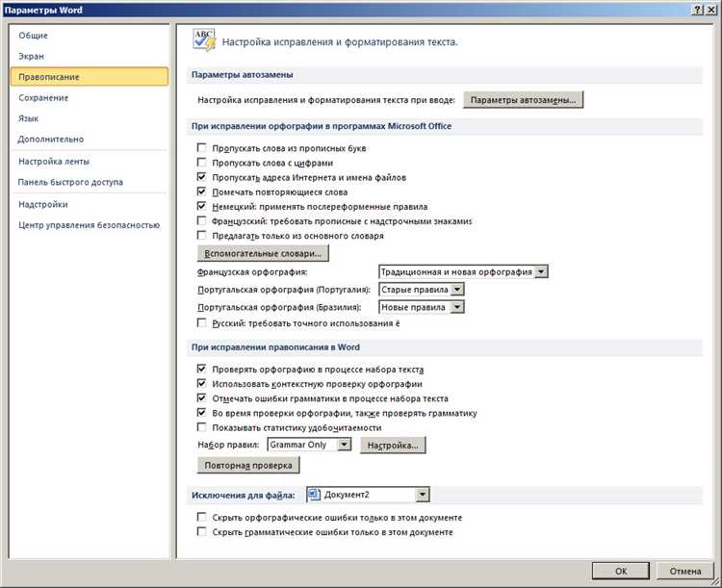
Task: Uncheck Во время проверки орфографии, также проверять грамматику
Action: 202,413
